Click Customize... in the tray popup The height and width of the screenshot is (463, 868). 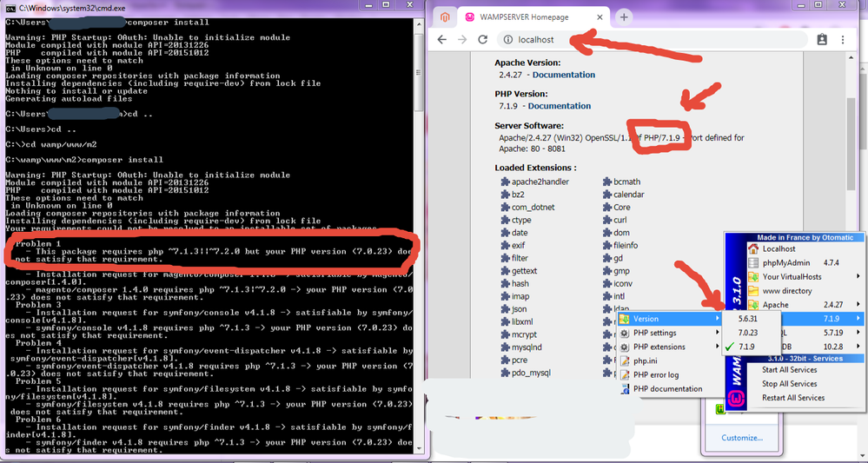click(742, 438)
